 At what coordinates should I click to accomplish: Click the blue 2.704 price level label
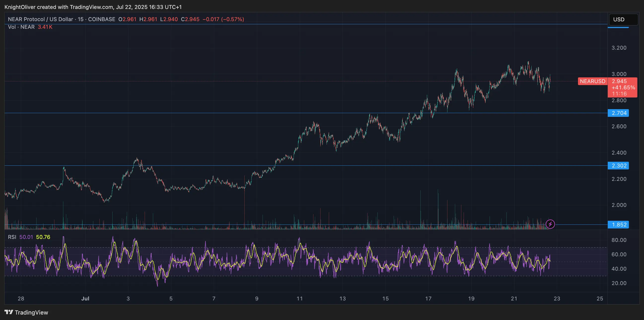(x=619, y=113)
